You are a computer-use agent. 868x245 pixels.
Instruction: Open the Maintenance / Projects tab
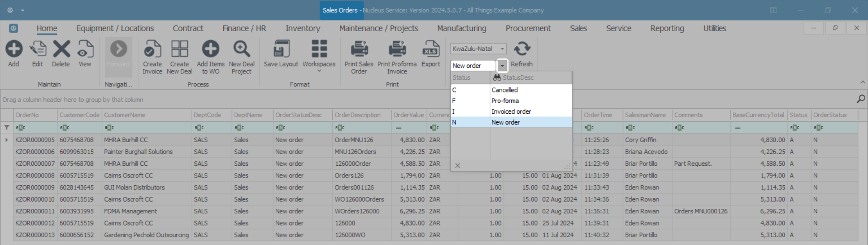click(379, 28)
